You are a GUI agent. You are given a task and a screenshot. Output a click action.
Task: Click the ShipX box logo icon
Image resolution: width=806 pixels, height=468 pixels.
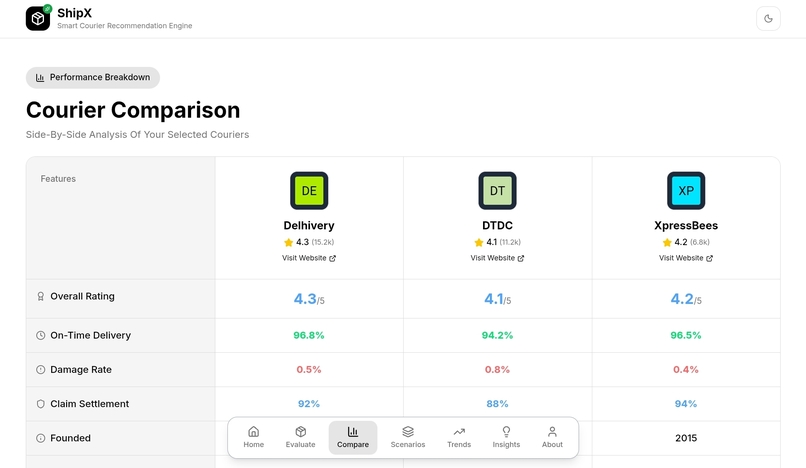click(38, 19)
